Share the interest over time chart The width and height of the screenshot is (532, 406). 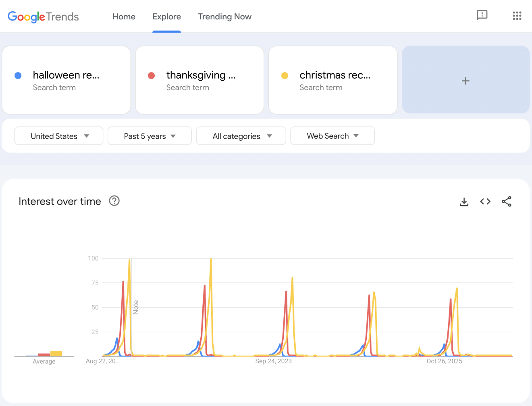click(507, 201)
